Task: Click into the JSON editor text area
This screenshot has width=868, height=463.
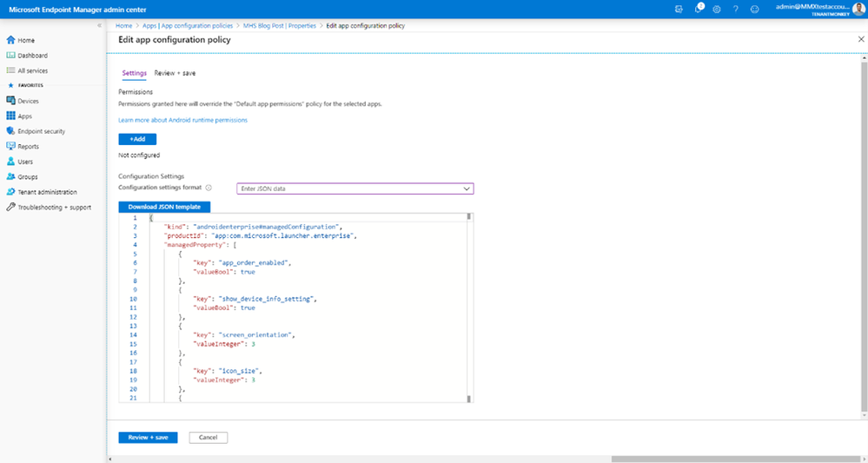Action: [308, 308]
